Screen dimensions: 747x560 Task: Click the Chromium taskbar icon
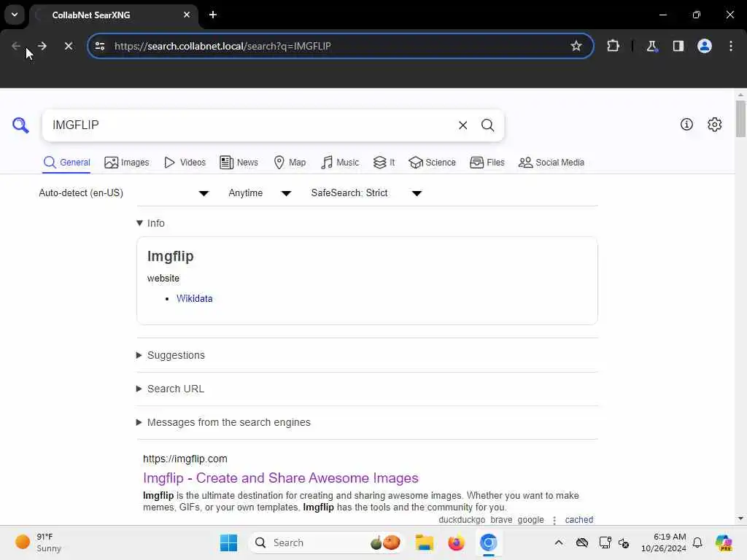(x=488, y=542)
